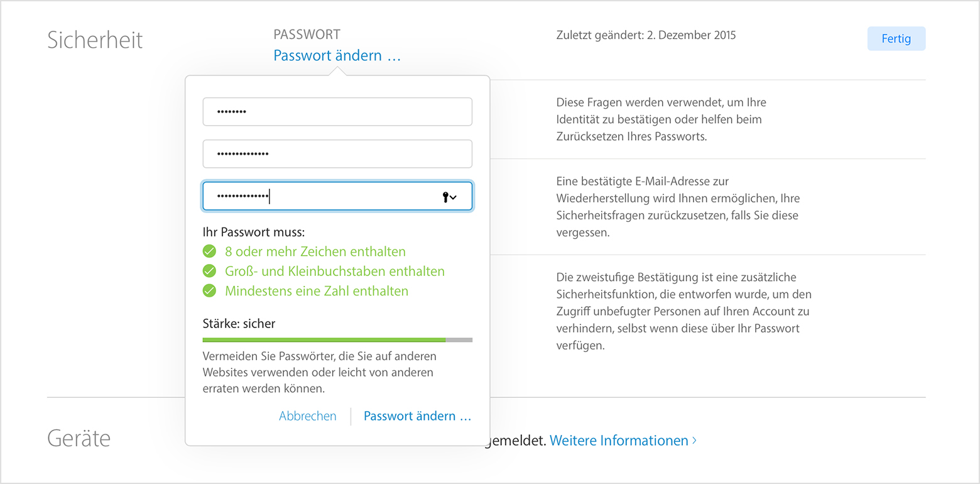
Task: Click the green checkmark beside 'Mindestens eine Zahl'
Action: click(209, 291)
